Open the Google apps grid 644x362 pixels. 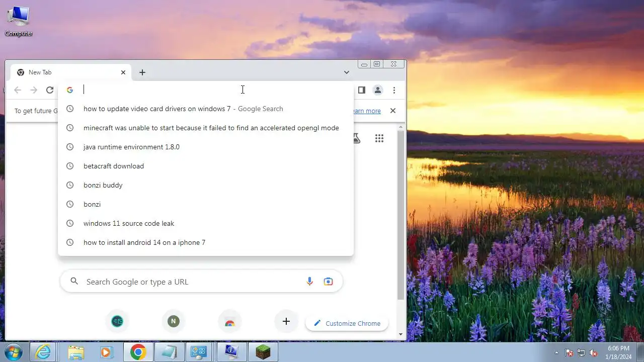click(379, 138)
